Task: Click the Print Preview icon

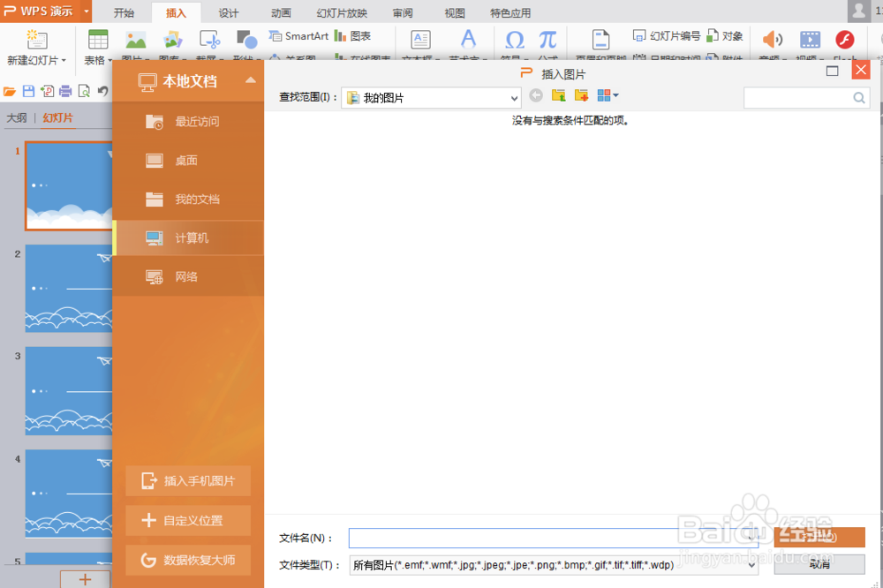Action: pyautogui.click(x=84, y=91)
